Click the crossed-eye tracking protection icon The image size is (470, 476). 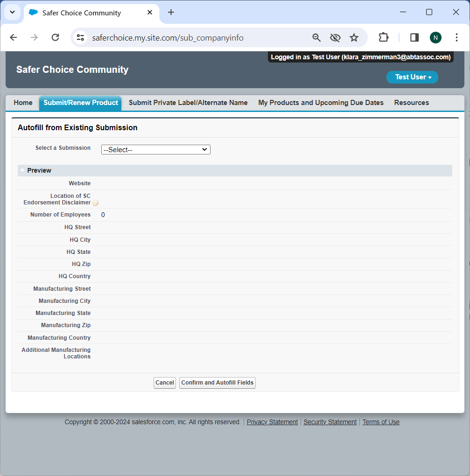[x=335, y=38]
